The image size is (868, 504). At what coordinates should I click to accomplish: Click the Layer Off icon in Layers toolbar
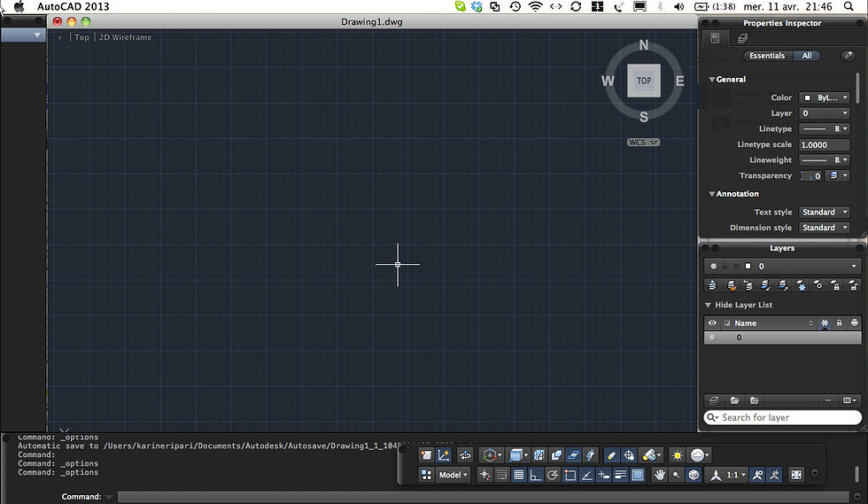click(x=818, y=285)
